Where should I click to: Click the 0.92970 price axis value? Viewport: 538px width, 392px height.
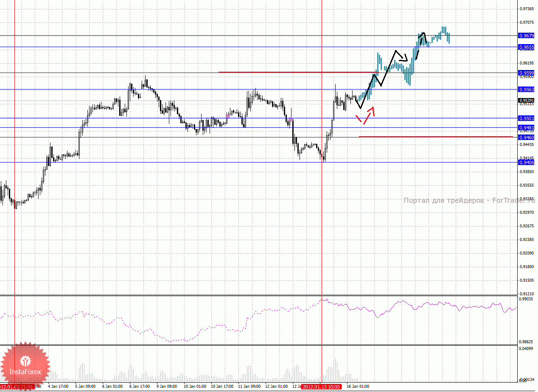click(x=527, y=213)
